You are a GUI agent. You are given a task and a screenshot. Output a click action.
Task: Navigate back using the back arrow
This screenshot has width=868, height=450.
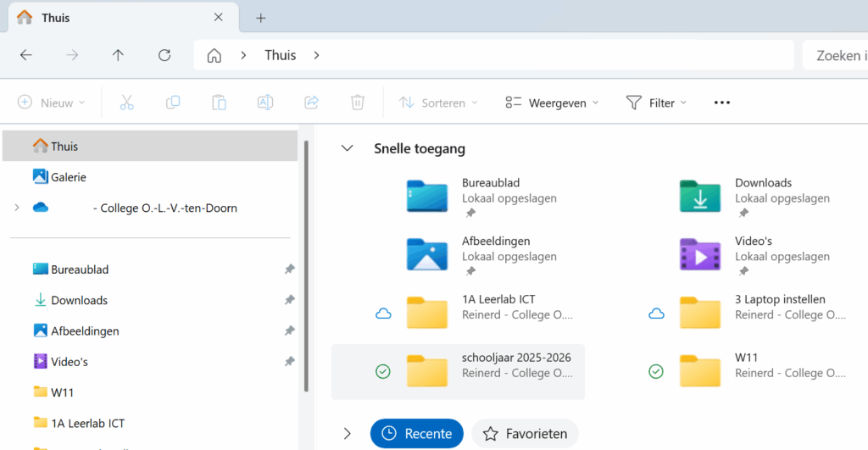coord(26,55)
